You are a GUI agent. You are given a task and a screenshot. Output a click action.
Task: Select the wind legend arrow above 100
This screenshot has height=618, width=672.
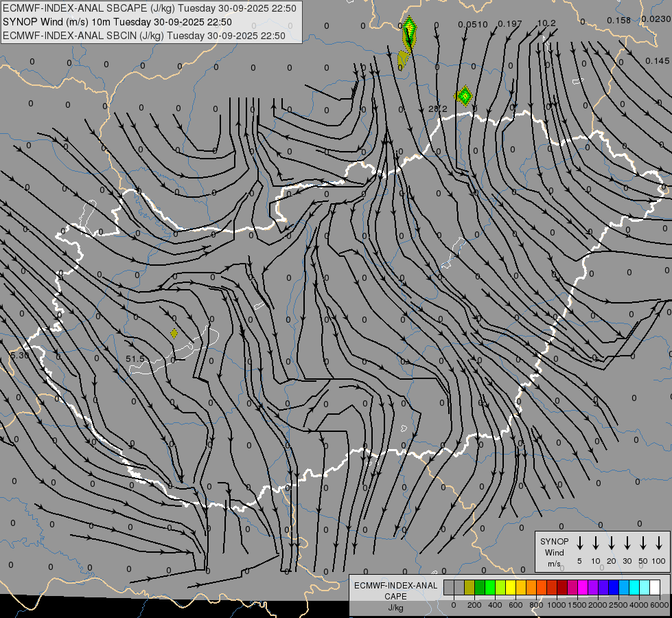pyautogui.click(x=659, y=543)
